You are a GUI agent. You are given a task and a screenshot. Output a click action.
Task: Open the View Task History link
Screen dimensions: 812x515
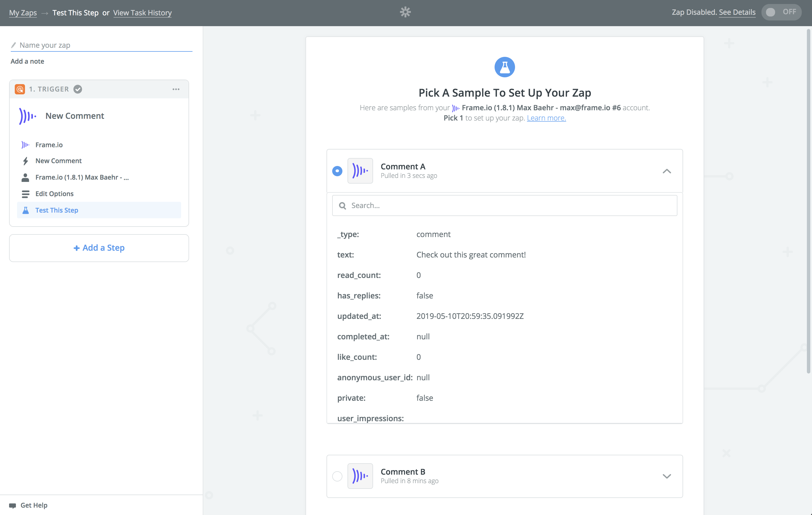pos(142,13)
